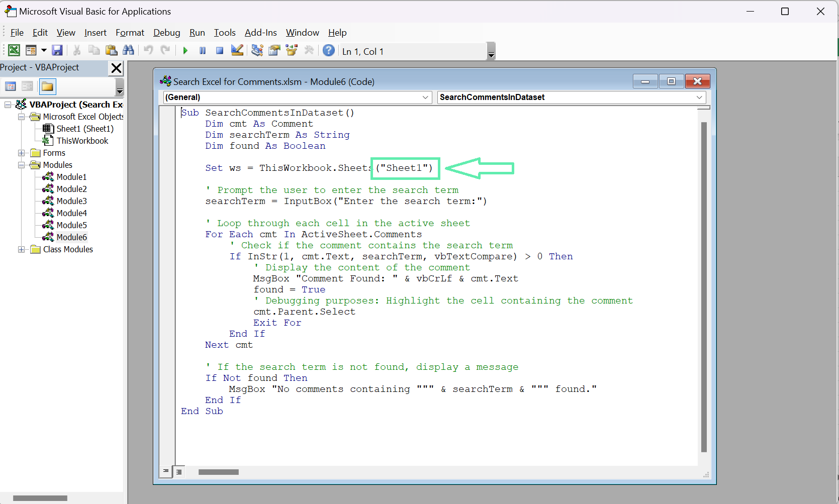Minimize the Module6 code window
This screenshot has width=839, height=504.
pos(645,81)
